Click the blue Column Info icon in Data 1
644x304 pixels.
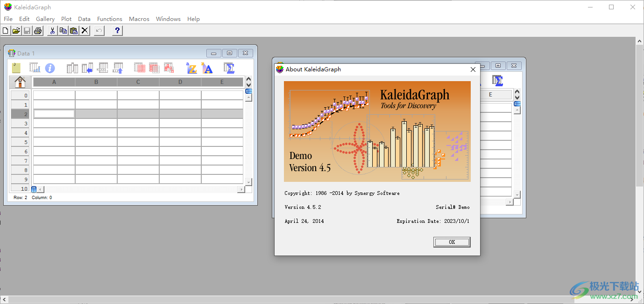tap(50, 68)
